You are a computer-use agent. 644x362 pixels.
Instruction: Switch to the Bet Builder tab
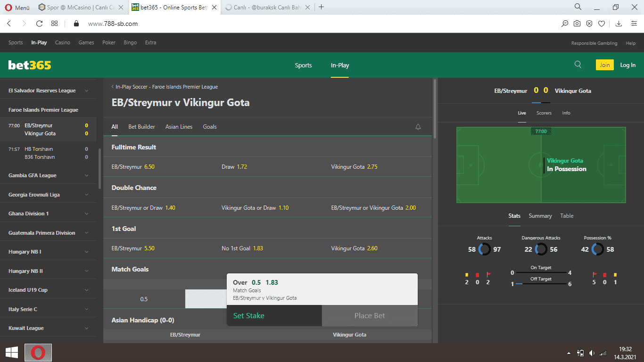[142, 127]
